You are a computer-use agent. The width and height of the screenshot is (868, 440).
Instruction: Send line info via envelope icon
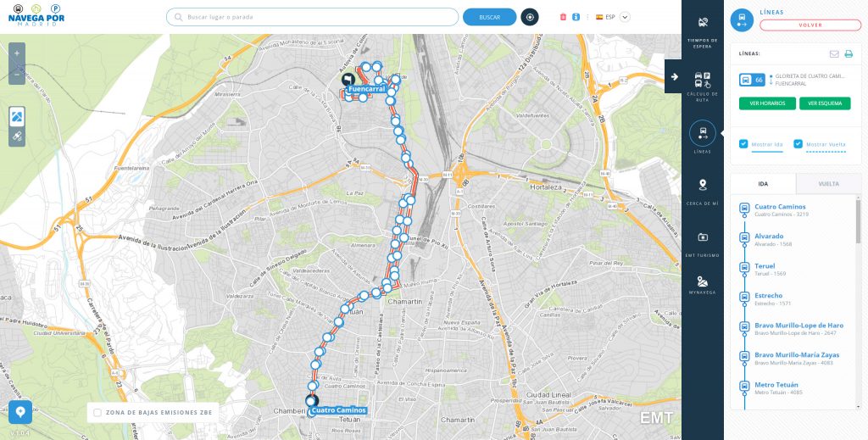(x=834, y=53)
